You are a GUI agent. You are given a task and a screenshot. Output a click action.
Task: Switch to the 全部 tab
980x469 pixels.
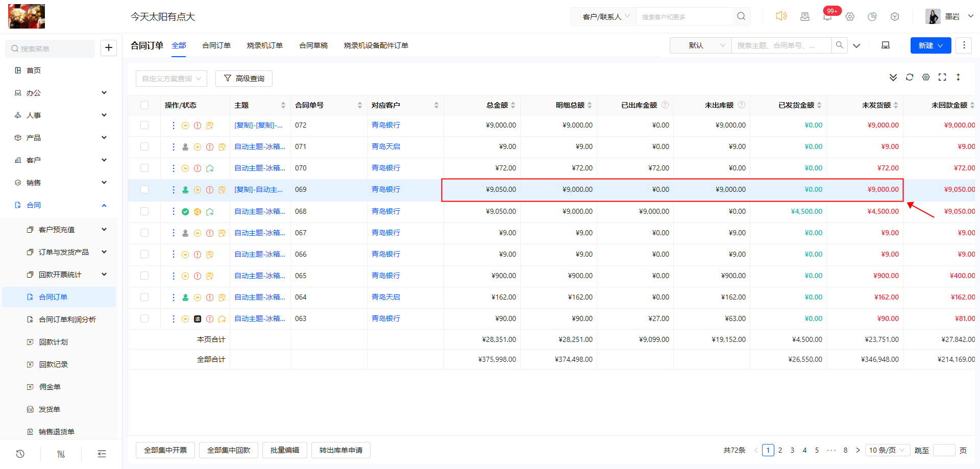(x=179, y=45)
